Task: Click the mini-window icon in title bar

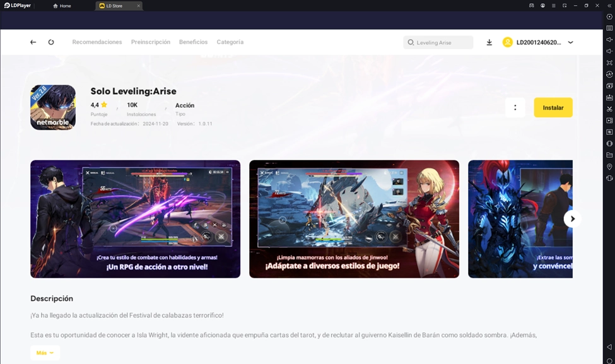Action: tap(565, 6)
